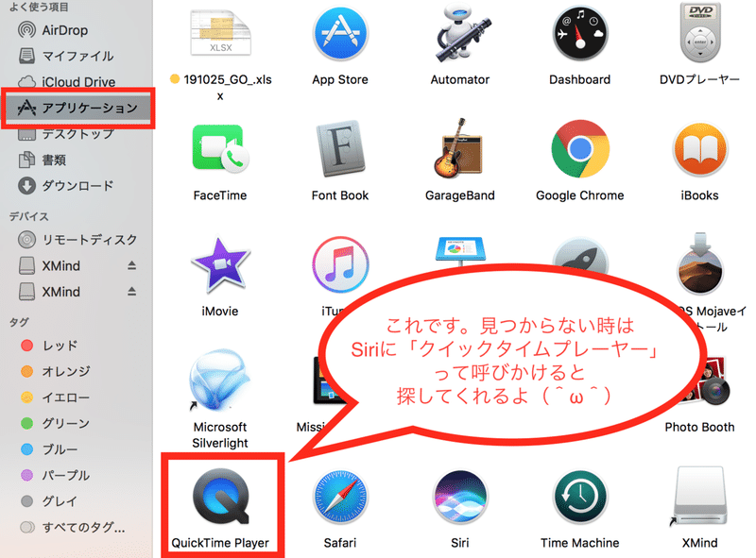This screenshot has height=558, width=756.
Task: Select the DVD Player icon
Action: click(x=700, y=33)
